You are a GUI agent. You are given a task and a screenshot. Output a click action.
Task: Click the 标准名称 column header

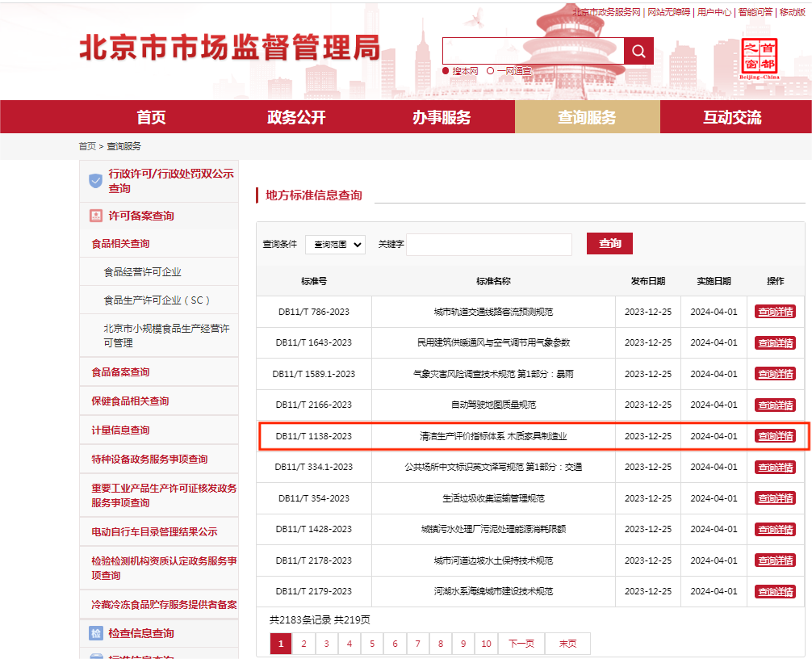(493, 281)
